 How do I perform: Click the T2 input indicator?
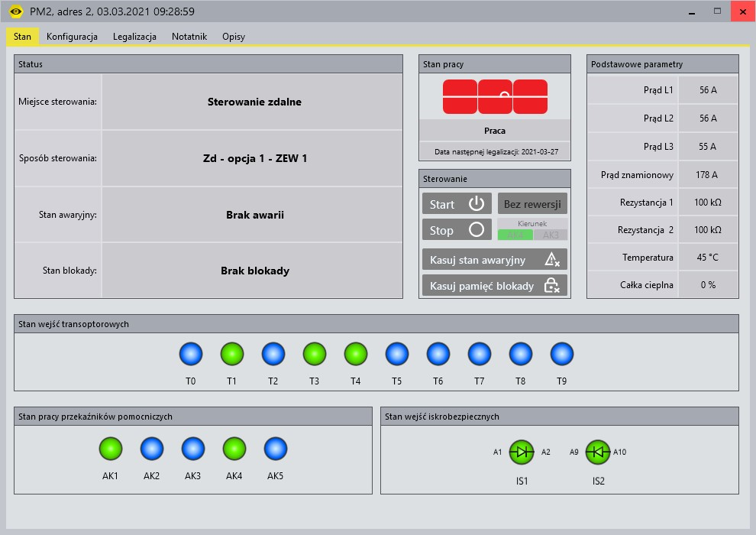tap(273, 354)
